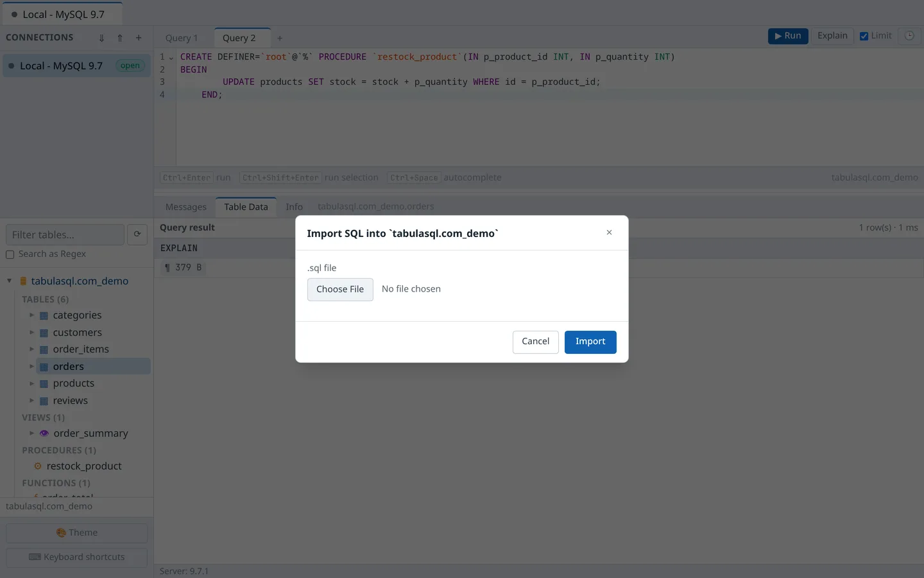924x578 pixels.
Task: Click the customers table icon
Action: tap(44, 333)
